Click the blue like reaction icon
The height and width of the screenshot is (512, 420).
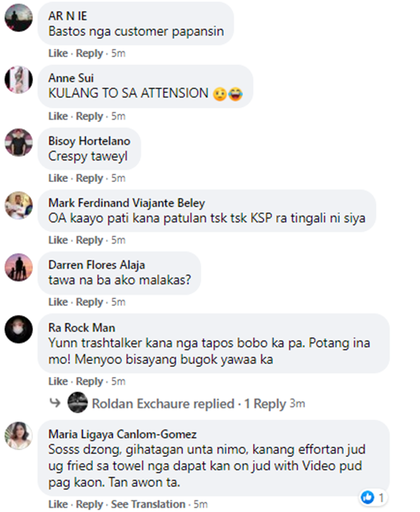tap(367, 497)
